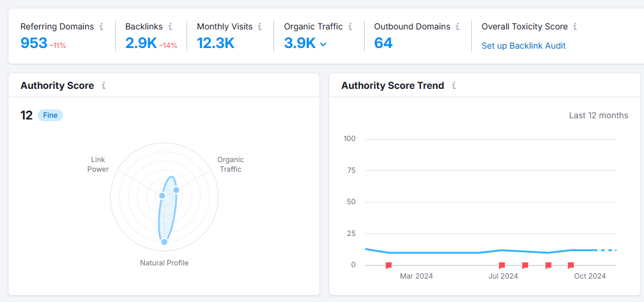This screenshot has height=302, width=644.
Task: Open the 12.3K Monthly Visits value
Action: click(216, 43)
